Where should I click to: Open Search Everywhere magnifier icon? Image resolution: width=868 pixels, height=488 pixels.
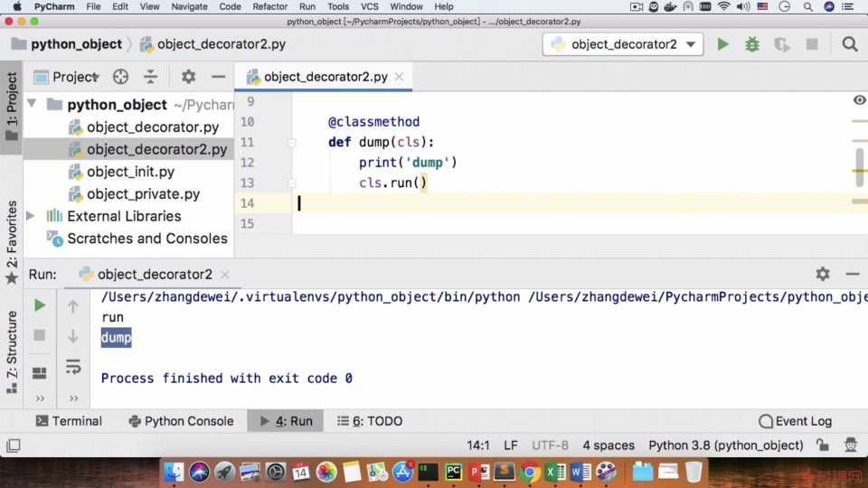tap(850, 44)
